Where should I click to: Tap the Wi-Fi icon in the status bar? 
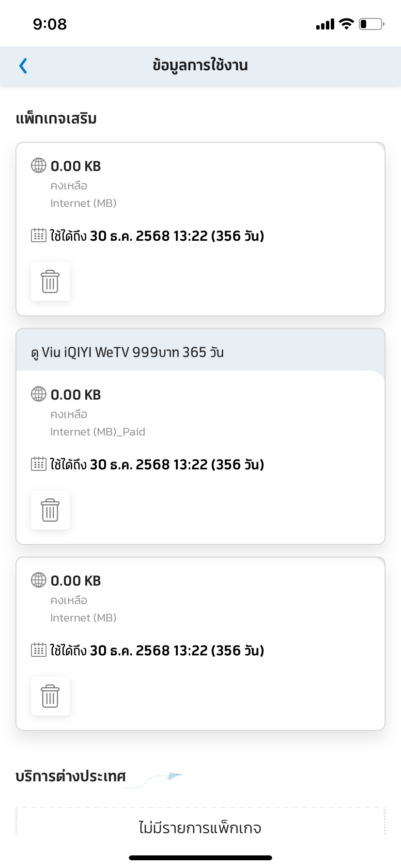346,24
